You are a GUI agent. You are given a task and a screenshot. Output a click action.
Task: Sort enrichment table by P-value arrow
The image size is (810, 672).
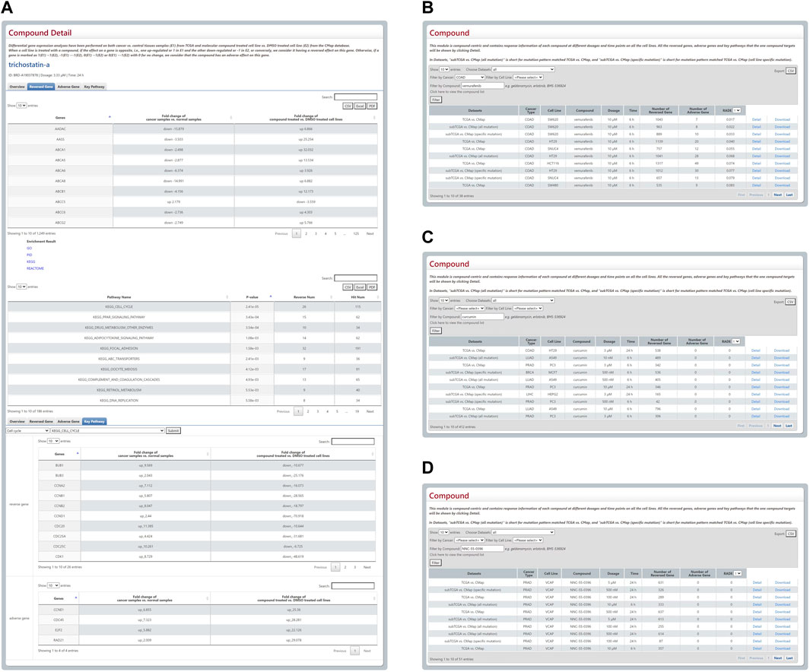tap(271, 296)
